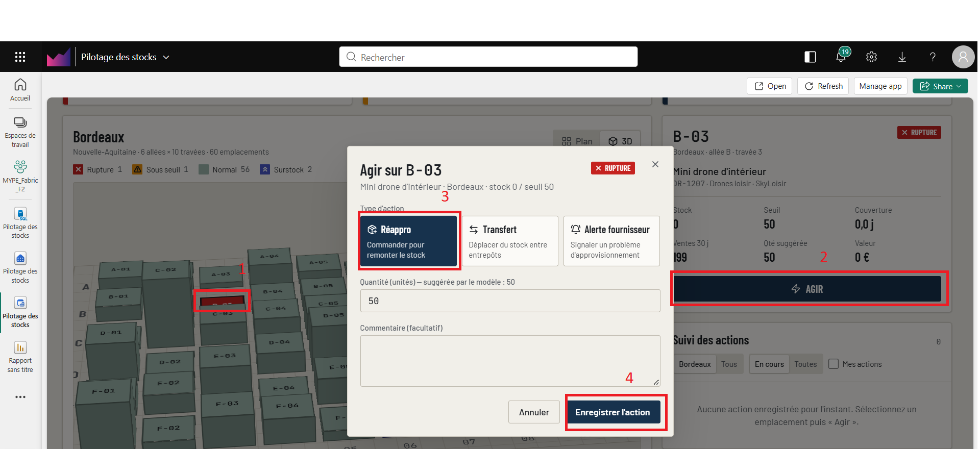
Task: Open the SQL Pilotage des stocks item
Action: (20, 223)
